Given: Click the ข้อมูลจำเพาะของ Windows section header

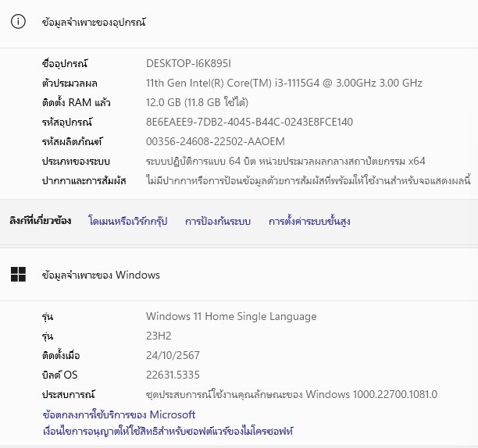Looking at the screenshot, I should 101,275.
